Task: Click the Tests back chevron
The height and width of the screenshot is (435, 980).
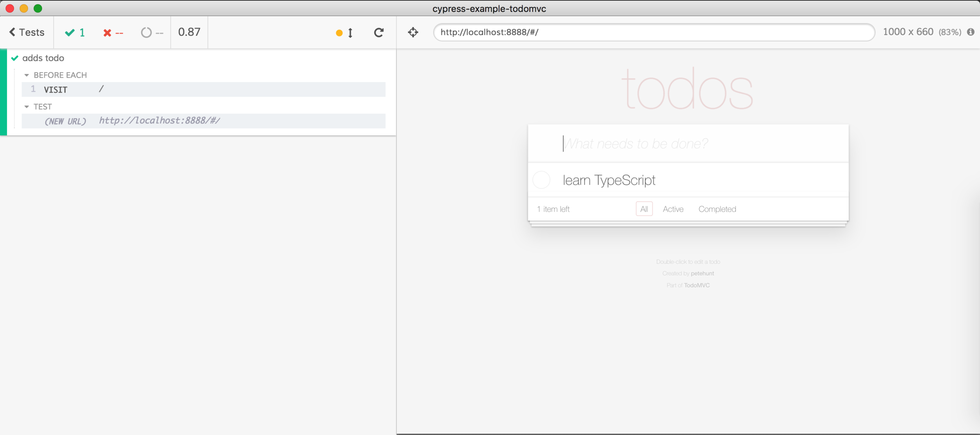Action: point(13,32)
